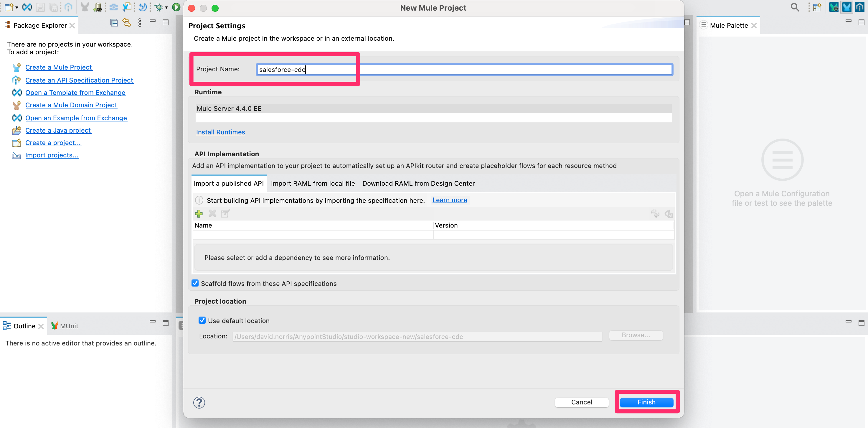Click Collapse All in Package Explorer

pyautogui.click(x=114, y=23)
